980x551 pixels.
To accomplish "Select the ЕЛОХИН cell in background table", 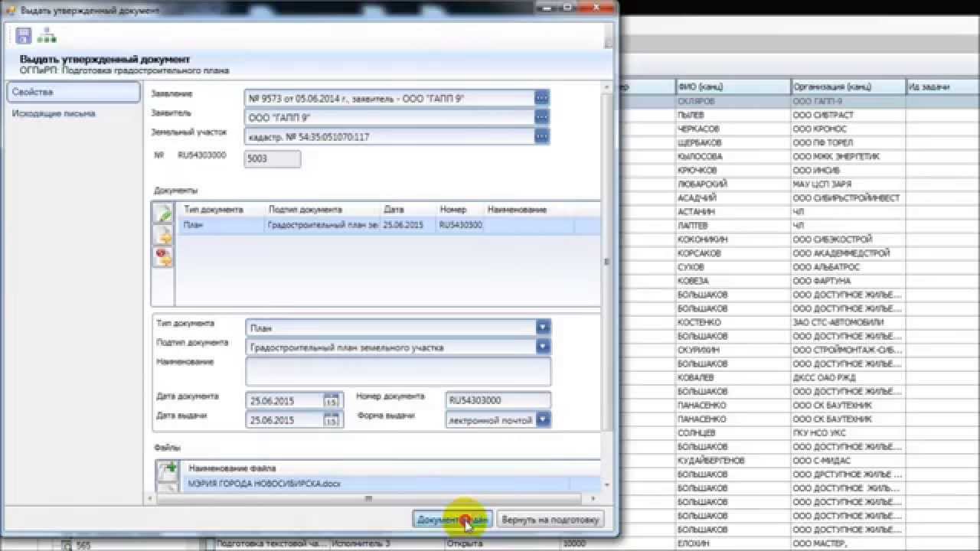I will click(x=733, y=543).
